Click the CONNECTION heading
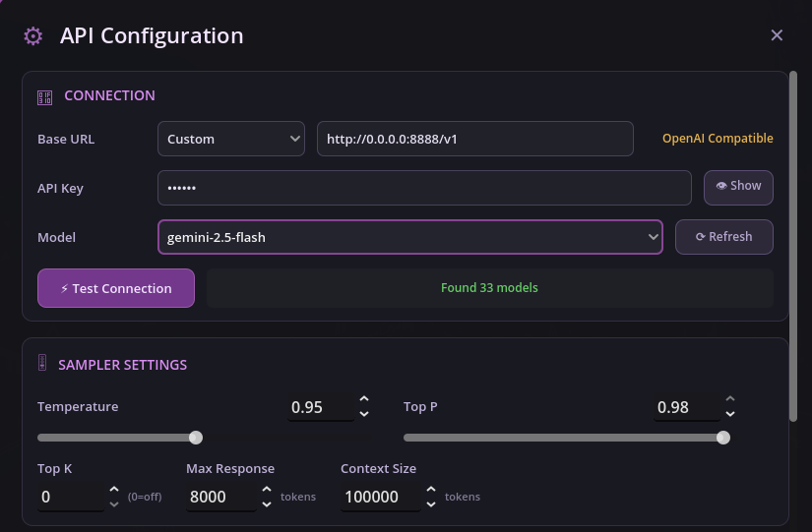 point(110,95)
